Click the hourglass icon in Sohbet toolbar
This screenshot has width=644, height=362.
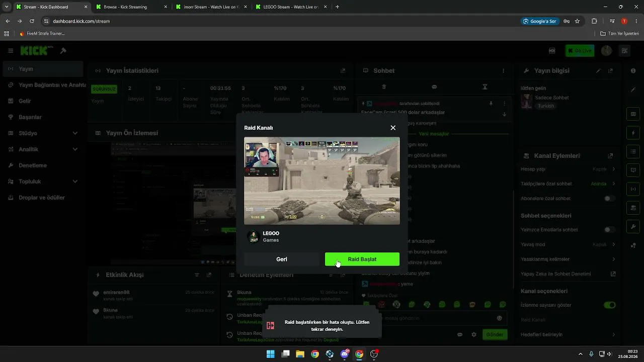485,87
